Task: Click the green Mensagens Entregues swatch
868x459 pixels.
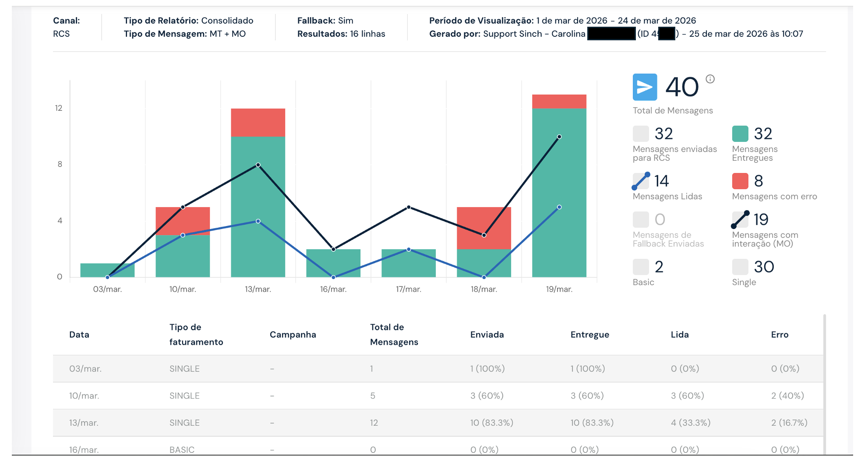Action: coord(740,134)
